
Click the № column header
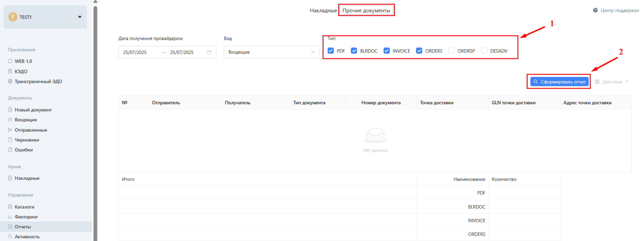click(124, 103)
